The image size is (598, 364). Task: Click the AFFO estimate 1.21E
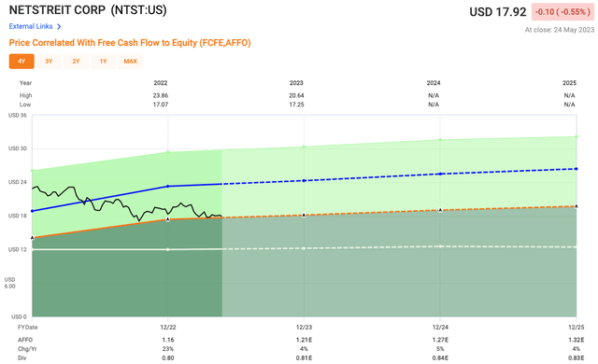[304, 340]
